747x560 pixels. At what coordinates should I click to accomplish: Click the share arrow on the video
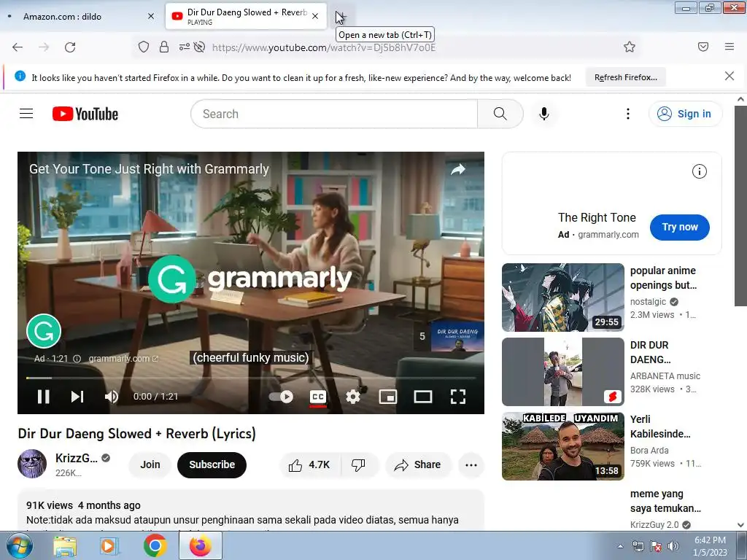point(458,169)
